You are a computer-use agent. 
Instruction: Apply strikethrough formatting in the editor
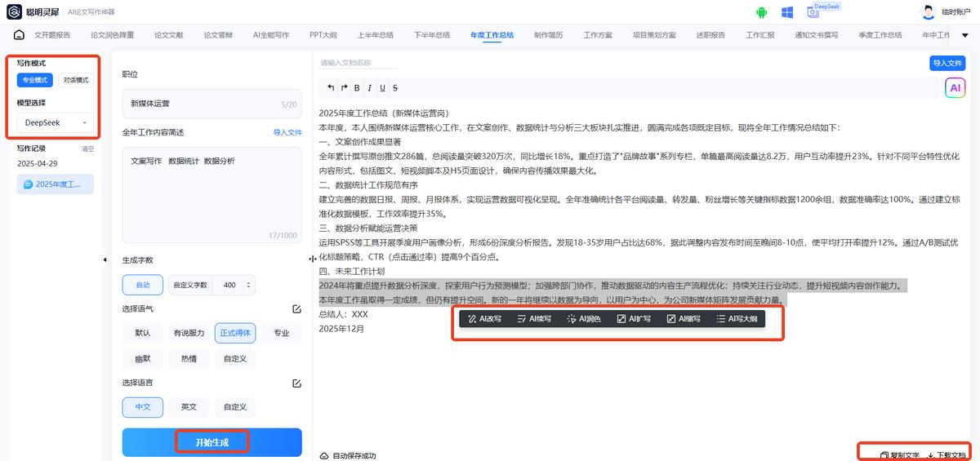click(x=395, y=88)
